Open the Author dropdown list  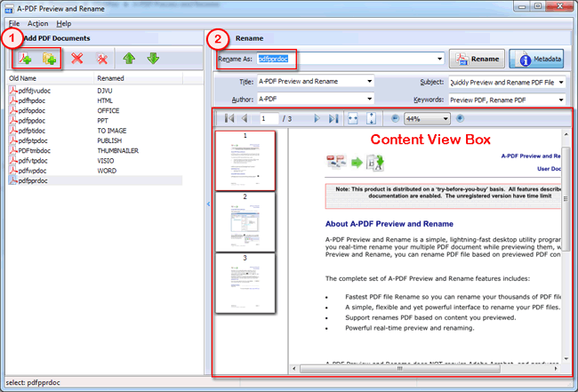(x=369, y=99)
